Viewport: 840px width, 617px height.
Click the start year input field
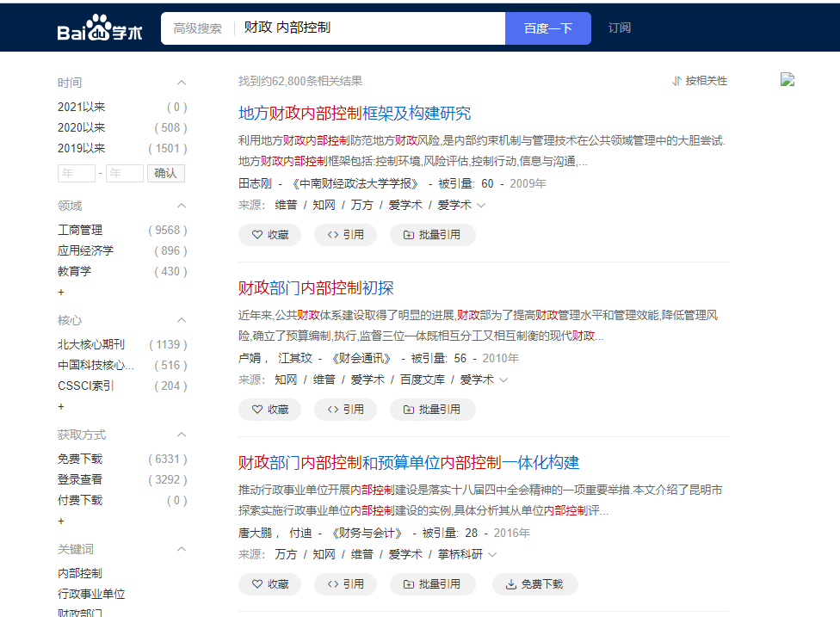coord(76,173)
